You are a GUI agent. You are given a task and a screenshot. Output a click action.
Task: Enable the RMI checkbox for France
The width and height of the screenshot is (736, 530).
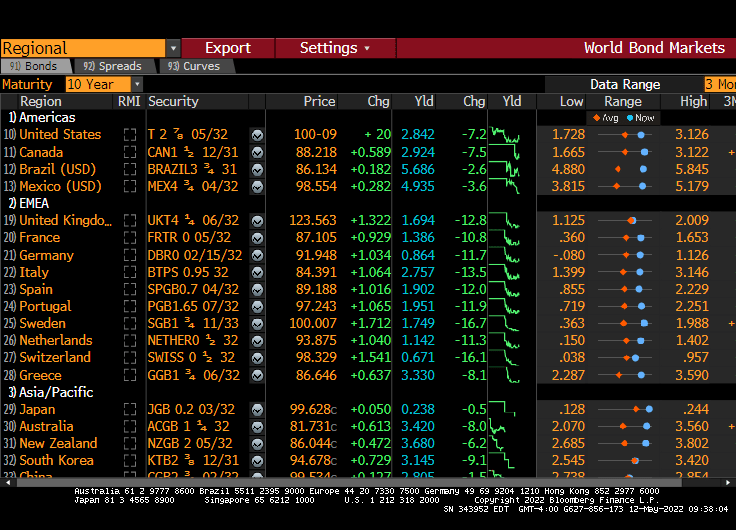130,238
